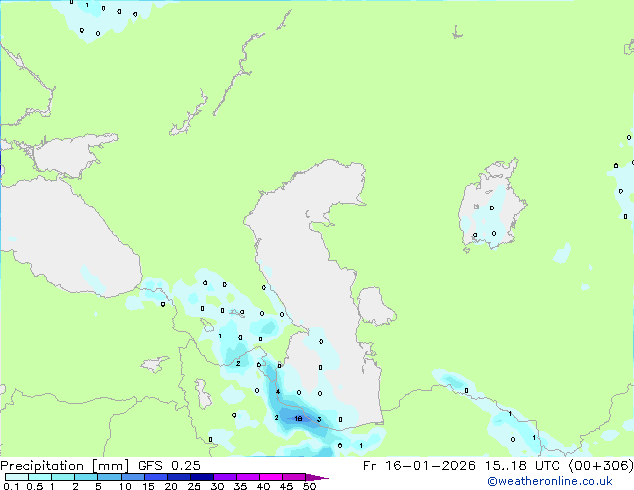Click the legend label "0.1"
Screen dimensions: 634x490
coord(11,486)
